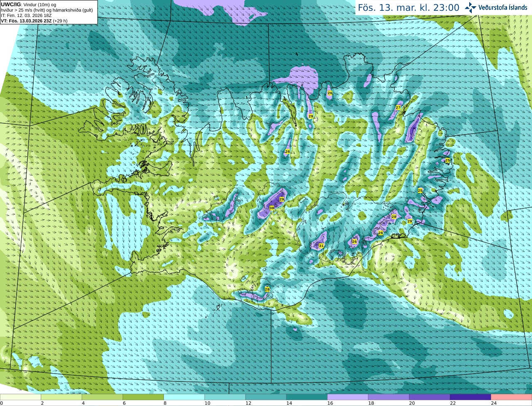Viewport: 532px width, 406px height.
Task: Select the pale cyan 8–10 m/s legend swatch
Action: (x=184, y=397)
